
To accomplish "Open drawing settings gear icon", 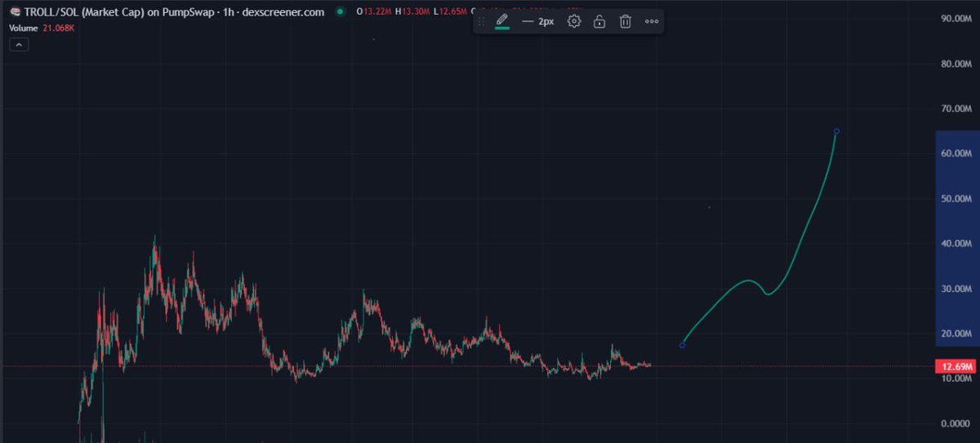I will tap(574, 21).
